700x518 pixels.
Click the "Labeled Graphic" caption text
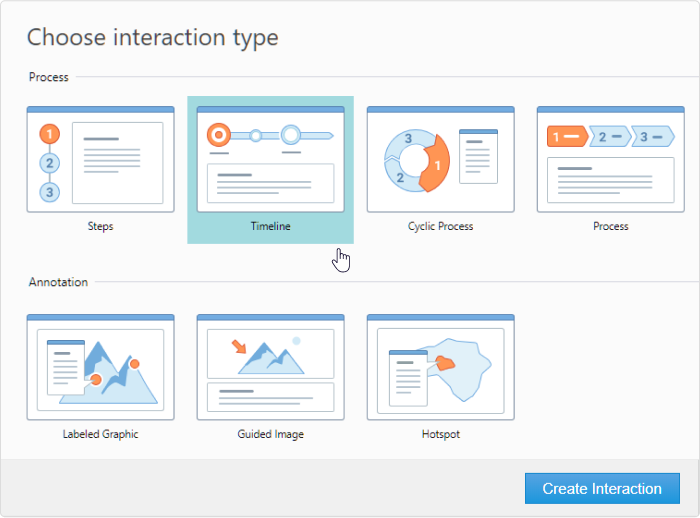coord(100,434)
